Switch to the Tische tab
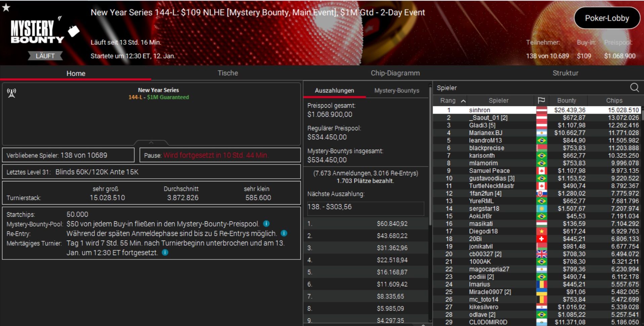This screenshot has height=326, width=644. pos(227,73)
